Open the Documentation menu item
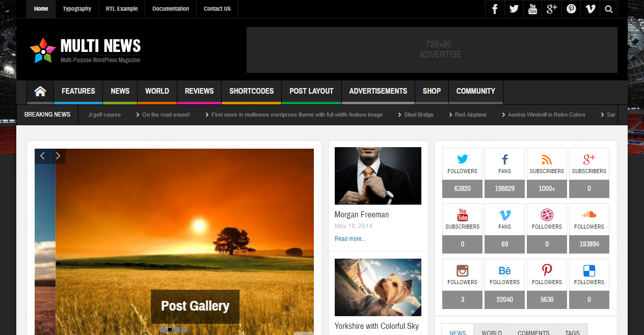The image size is (644, 335). click(171, 9)
